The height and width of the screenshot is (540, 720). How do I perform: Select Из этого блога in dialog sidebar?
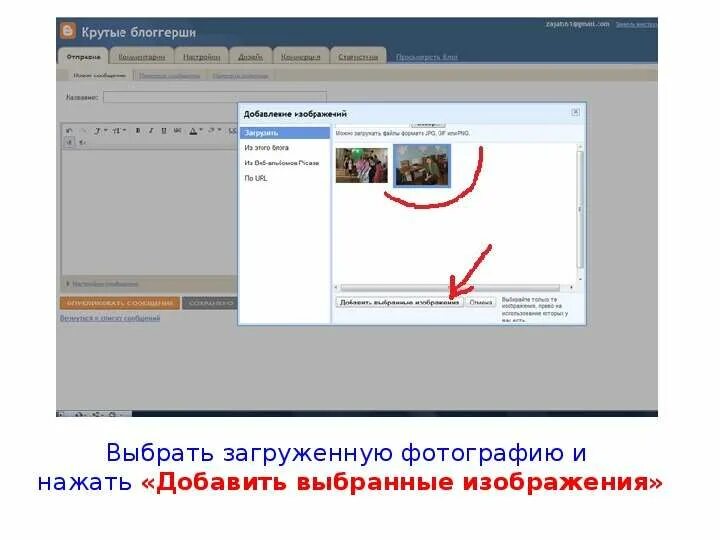(266, 148)
